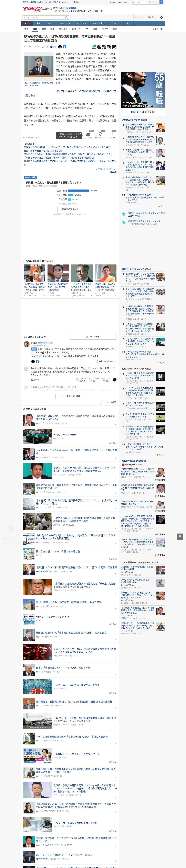Click the blue web search magnifier button
This screenshot has height=868, width=186.
pyautogui.click(x=161, y=2)
